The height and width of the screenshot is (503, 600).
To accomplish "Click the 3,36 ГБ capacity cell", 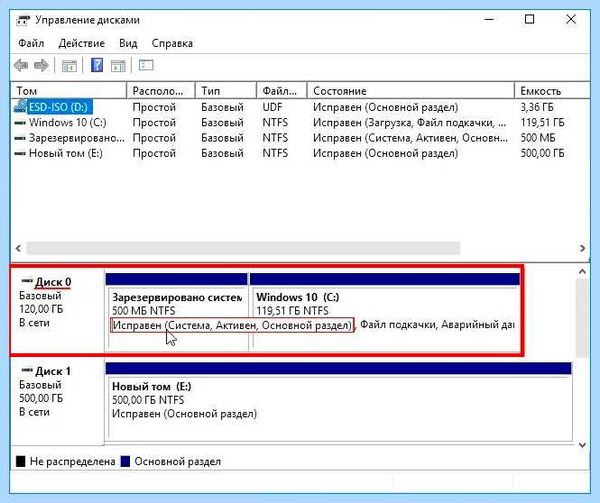I will (x=537, y=107).
